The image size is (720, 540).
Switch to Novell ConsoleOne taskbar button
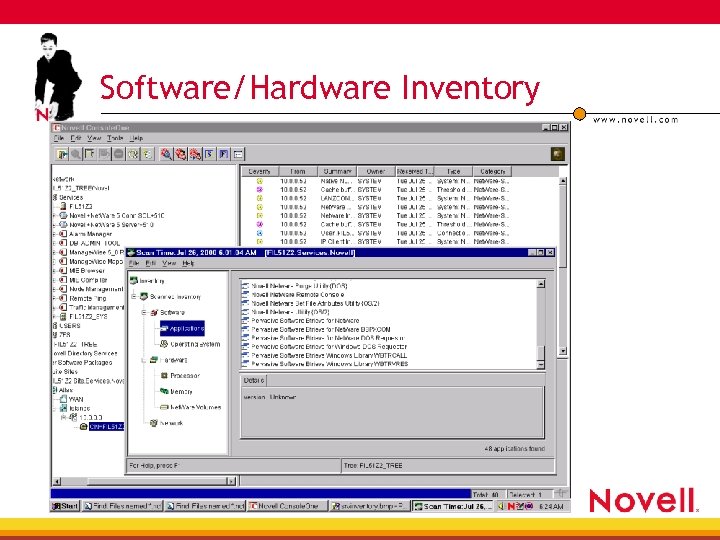pyautogui.click(x=288, y=506)
